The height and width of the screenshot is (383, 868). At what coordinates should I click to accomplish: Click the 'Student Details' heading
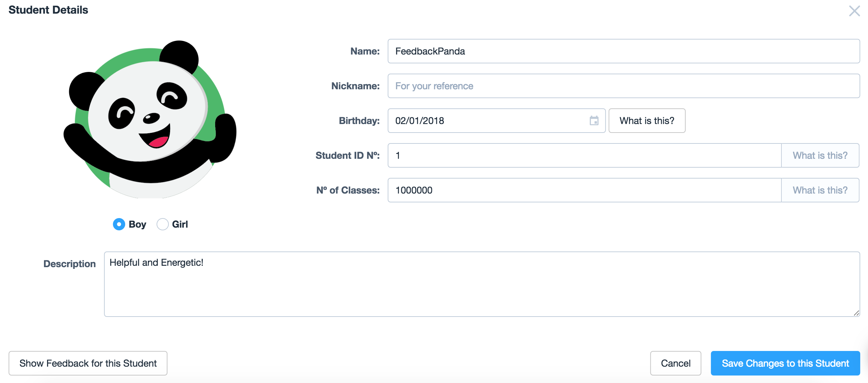(x=48, y=10)
